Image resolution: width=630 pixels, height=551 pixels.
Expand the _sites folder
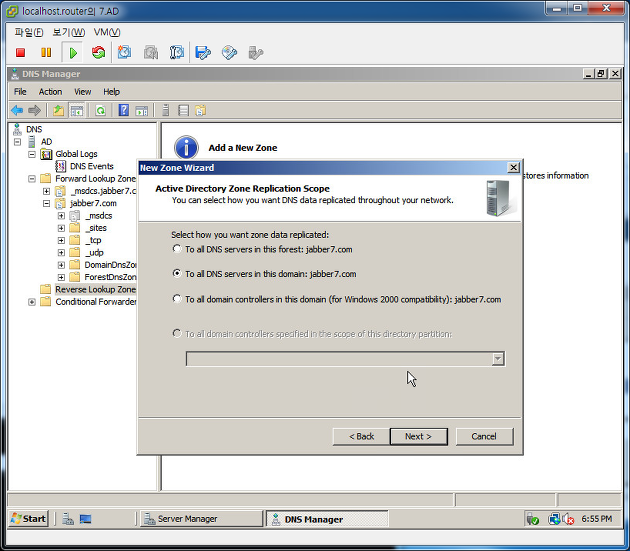[x=61, y=228]
